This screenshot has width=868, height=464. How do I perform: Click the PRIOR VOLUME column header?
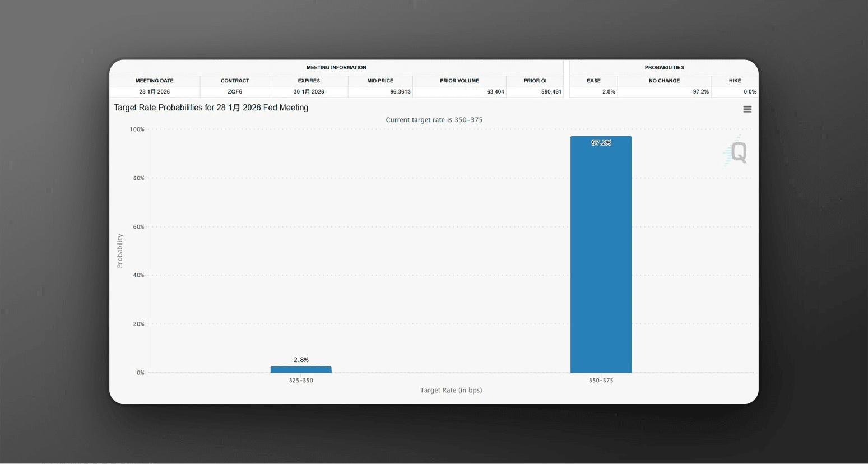pyautogui.click(x=459, y=81)
